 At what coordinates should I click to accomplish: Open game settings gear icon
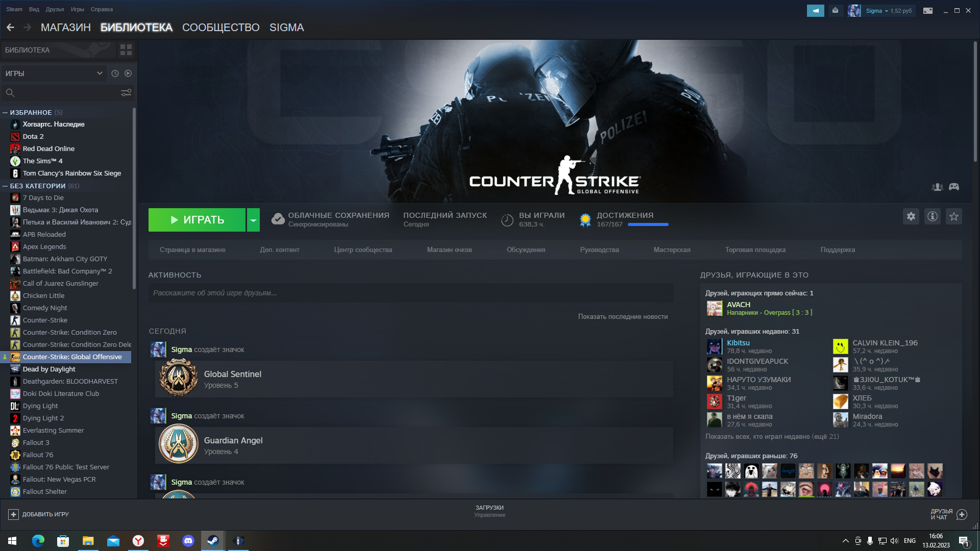(911, 216)
